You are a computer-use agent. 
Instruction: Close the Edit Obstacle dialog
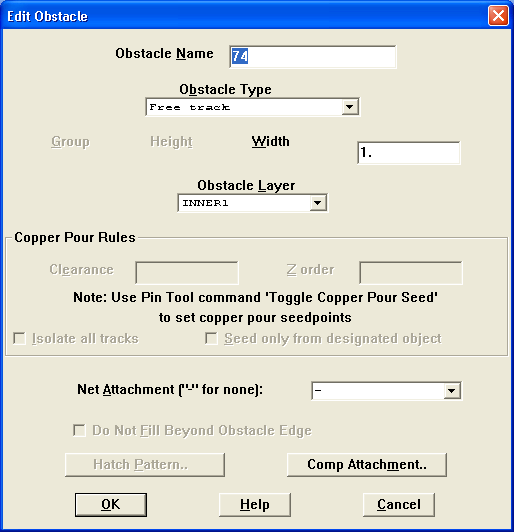(498, 16)
